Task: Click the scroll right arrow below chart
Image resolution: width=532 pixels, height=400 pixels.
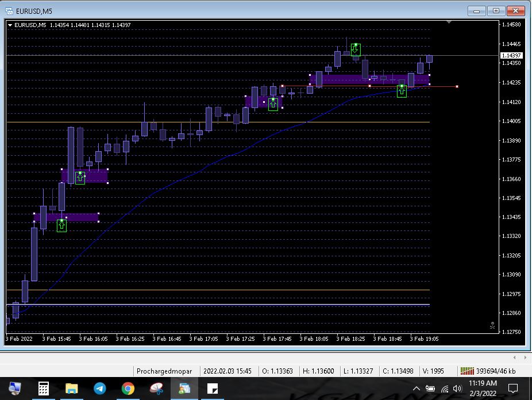Action: tap(525, 357)
